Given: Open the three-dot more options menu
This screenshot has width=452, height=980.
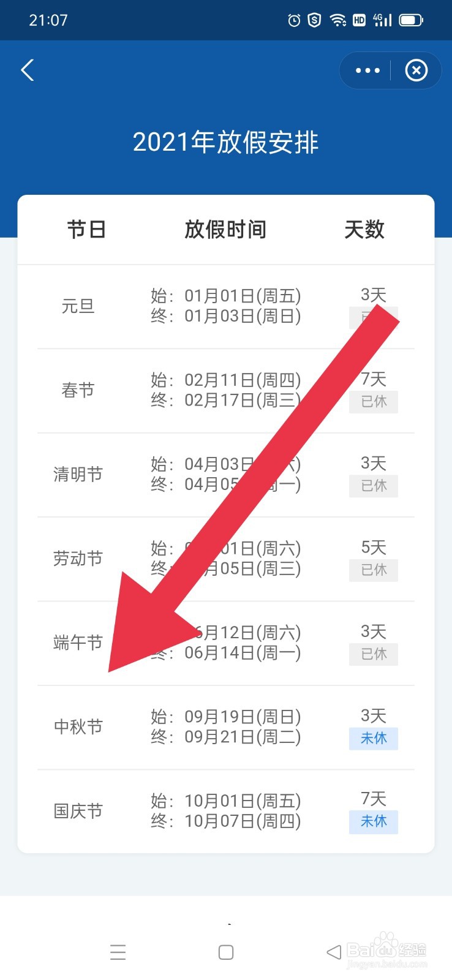Looking at the screenshot, I should 367,70.
